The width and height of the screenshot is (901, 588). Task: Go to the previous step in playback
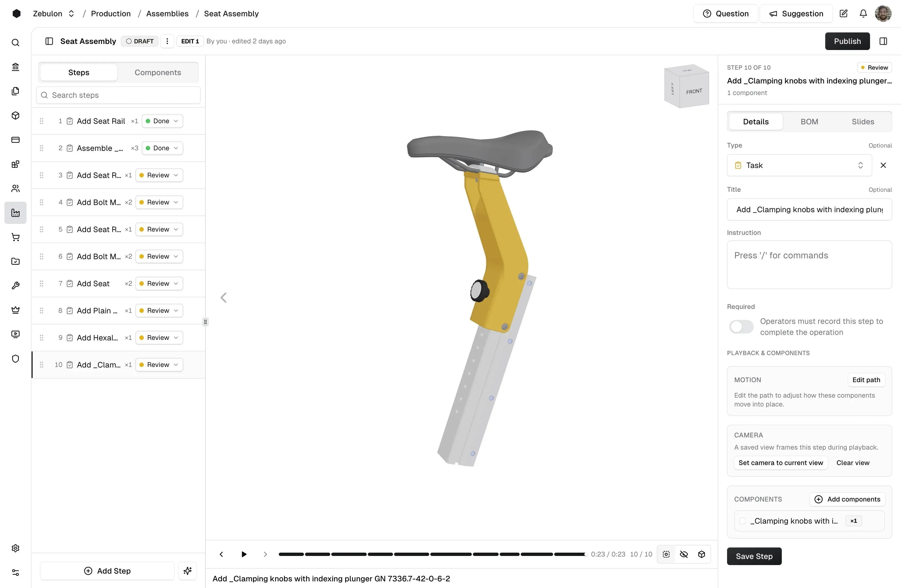pos(222,554)
